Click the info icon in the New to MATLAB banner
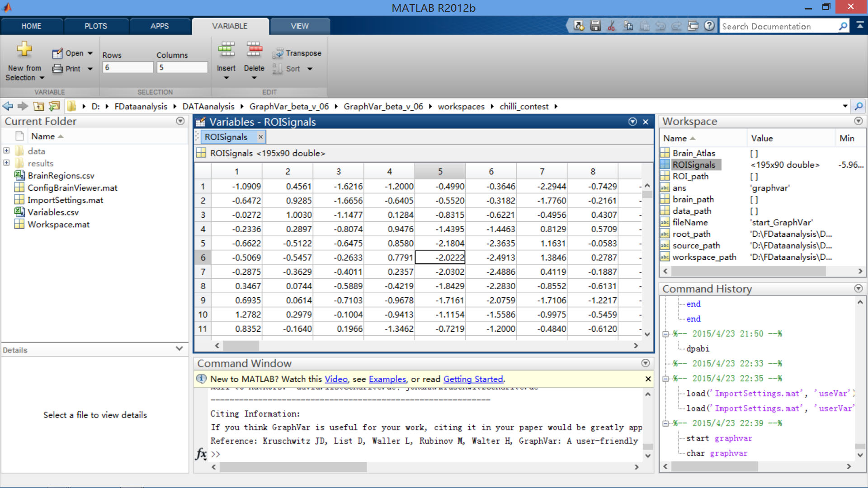The image size is (868, 488). tap(202, 379)
